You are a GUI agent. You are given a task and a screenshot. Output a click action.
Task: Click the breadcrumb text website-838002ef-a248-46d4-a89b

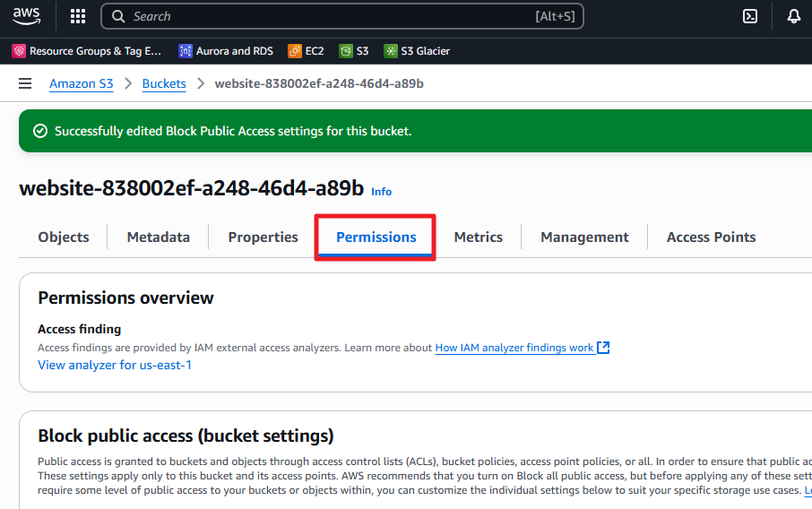319,83
